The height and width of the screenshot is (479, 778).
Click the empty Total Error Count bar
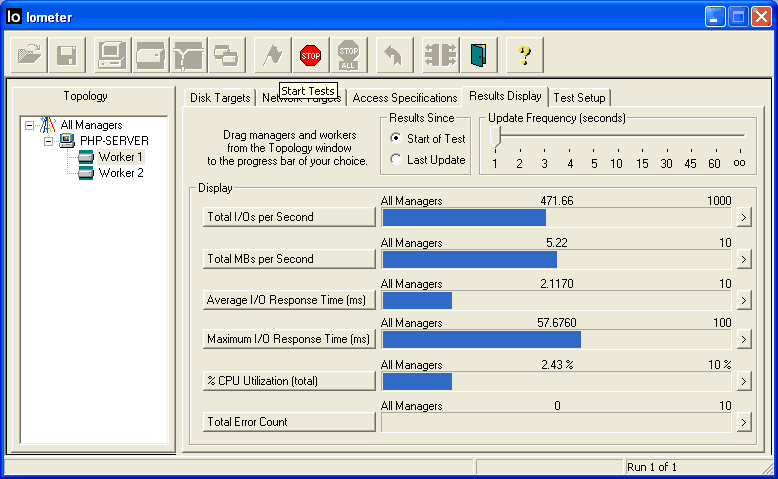click(556, 422)
